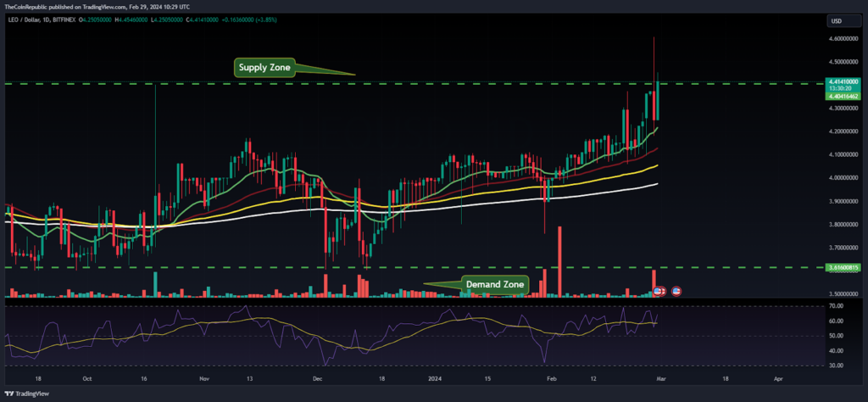The height and width of the screenshot is (402, 868).
Task: Click the 2024 year label on the time axis
Action: (x=435, y=380)
